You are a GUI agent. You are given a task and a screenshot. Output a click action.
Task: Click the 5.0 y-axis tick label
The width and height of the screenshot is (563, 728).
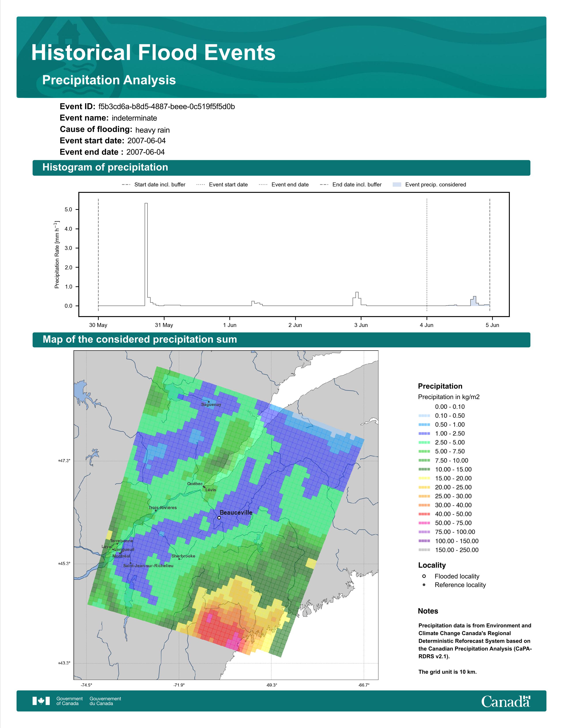pos(68,210)
